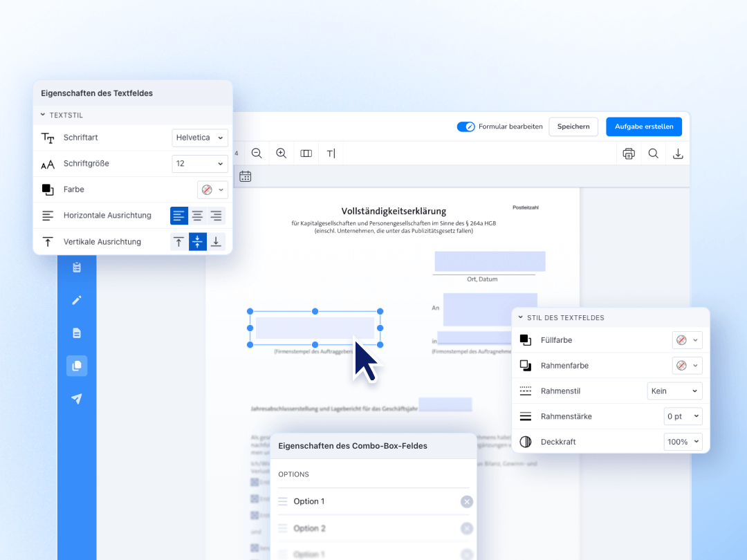The height and width of the screenshot is (560, 747).
Task: Select the text cursor tool icon
Action: pos(331,153)
